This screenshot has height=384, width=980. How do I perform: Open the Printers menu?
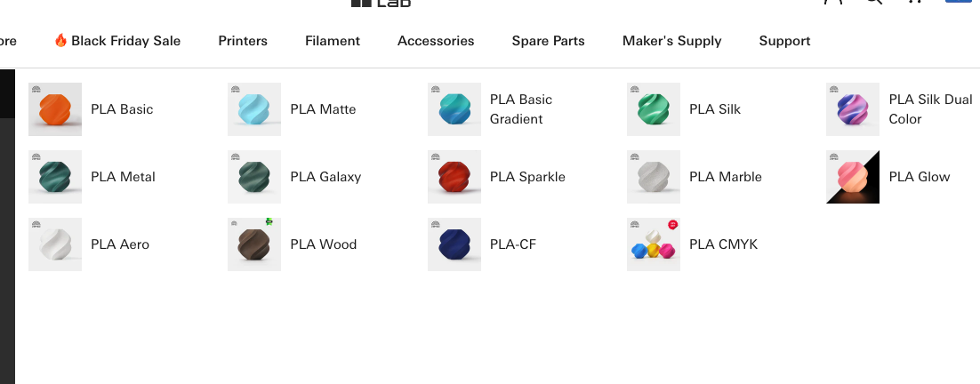(243, 41)
